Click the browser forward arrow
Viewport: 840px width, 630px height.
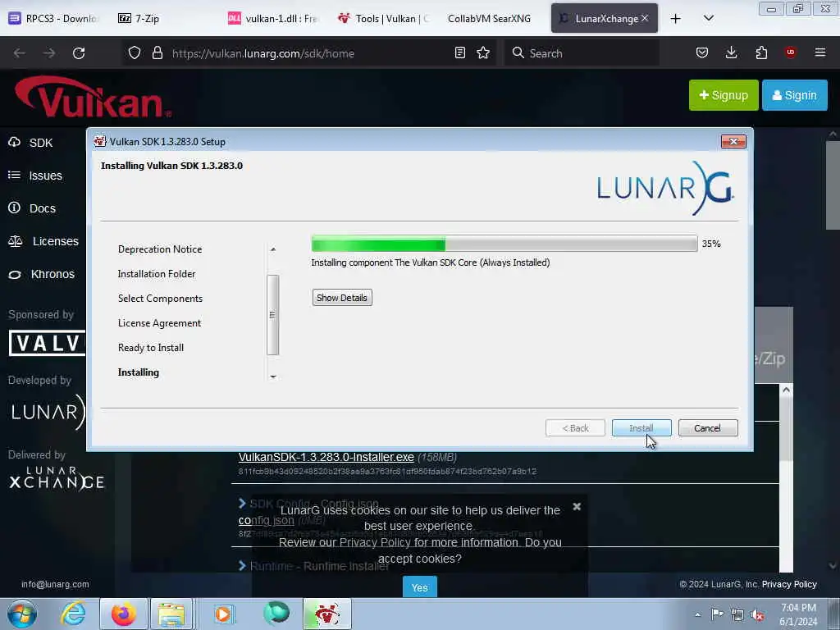coord(49,53)
